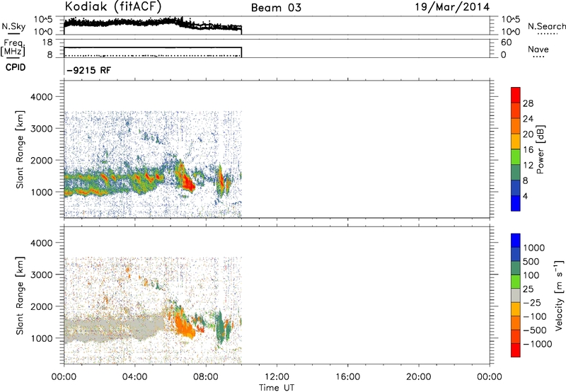Click the "N.Sky" axis label
566x392 pixels.
pyautogui.click(x=13, y=26)
